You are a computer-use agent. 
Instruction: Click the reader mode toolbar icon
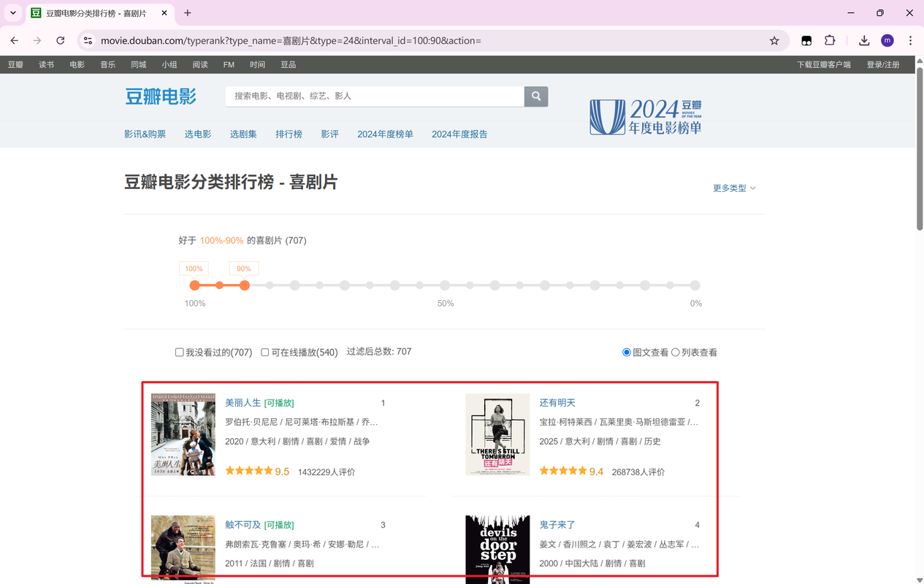tap(806, 41)
